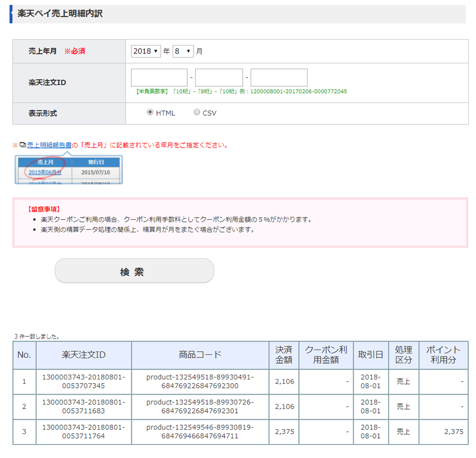Image resolution: width=476 pixels, height=458 pixels.
Task: Click the クーポン利用手数料 5% note line
Action: [176, 220]
